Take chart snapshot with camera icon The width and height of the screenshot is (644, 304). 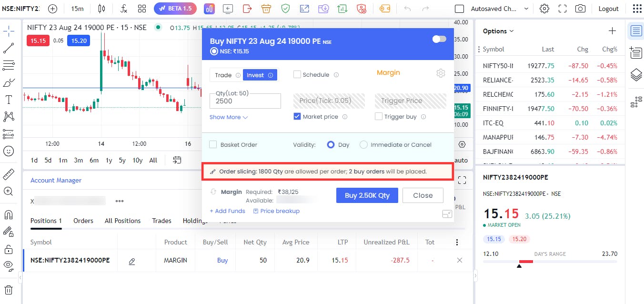click(580, 9)
